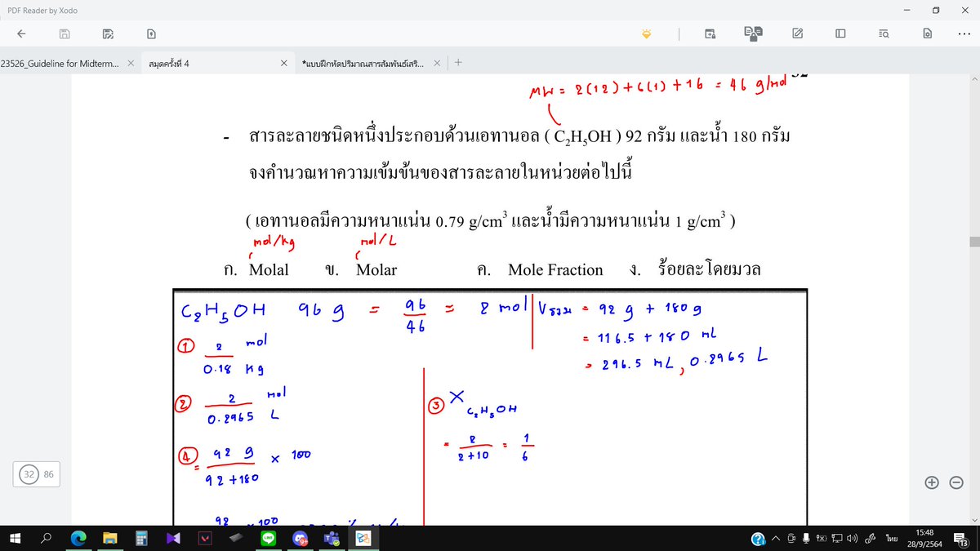Click the 'ร้อยละโดยมวล' option text

coord(709,269)
